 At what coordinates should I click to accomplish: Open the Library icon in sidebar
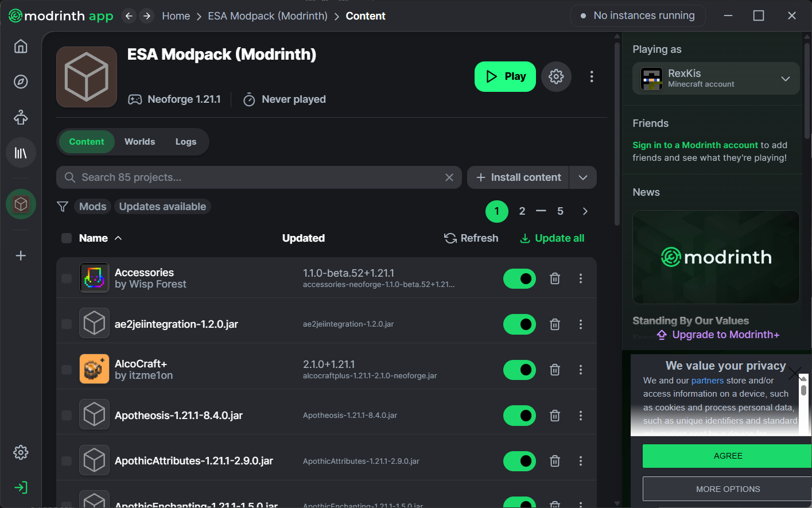(x=21, y=153)
